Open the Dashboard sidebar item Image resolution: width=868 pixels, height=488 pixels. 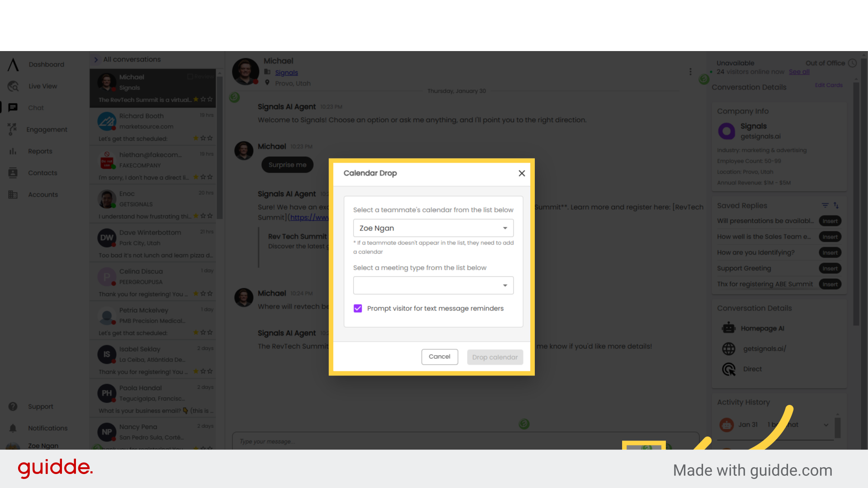(x=46, y=65)
